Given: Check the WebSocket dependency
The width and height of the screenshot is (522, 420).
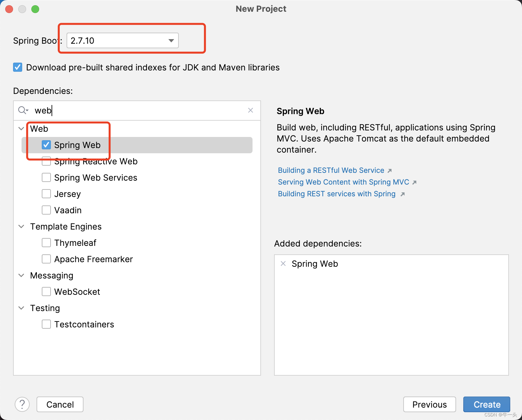Looking at the screenshot, I should [46, 292].
